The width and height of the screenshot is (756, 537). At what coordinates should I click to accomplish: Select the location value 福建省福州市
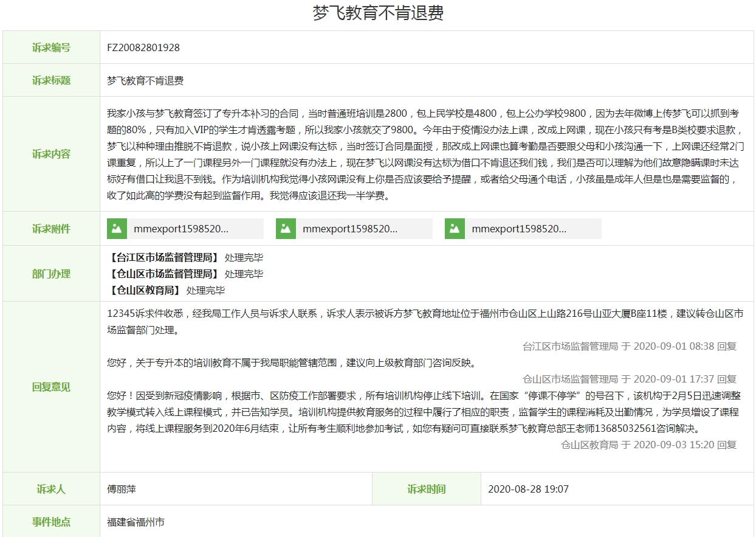[136, 522]
